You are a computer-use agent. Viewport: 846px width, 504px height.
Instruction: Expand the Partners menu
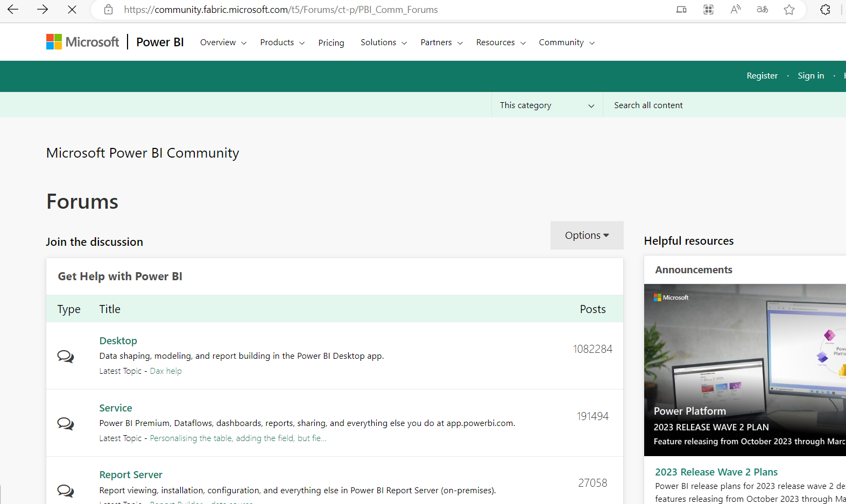click(442, 42)
